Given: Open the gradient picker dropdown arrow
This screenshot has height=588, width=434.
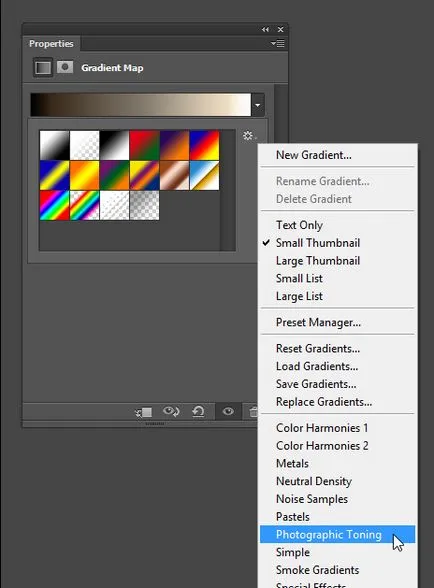Looking at the screenshot, I should coord(258,105).
